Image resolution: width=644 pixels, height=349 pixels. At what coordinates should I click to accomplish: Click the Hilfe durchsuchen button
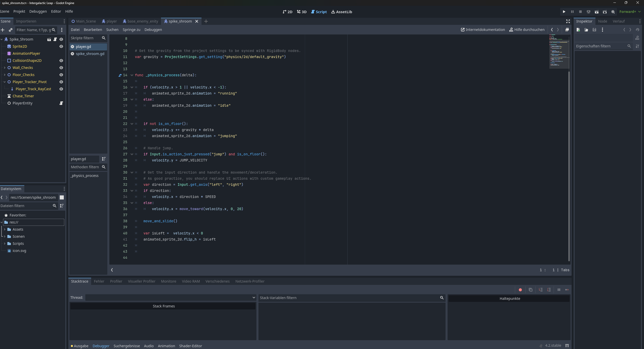pos(527,30)
